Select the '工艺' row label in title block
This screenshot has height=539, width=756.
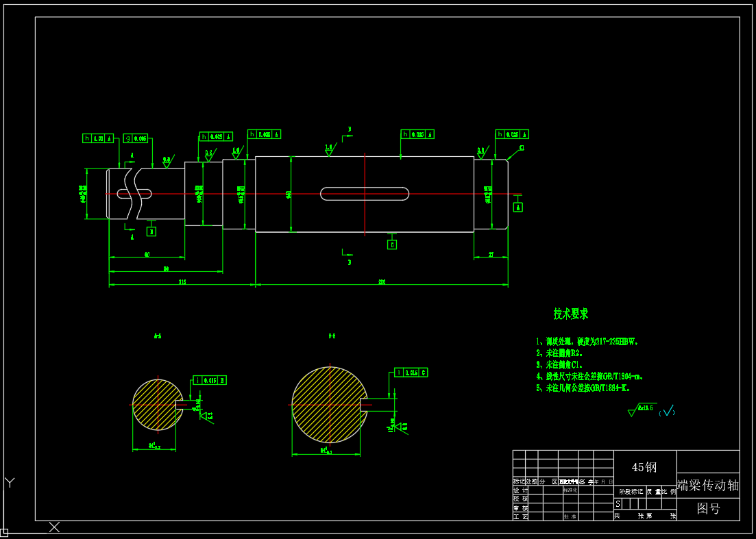(520, 516)
